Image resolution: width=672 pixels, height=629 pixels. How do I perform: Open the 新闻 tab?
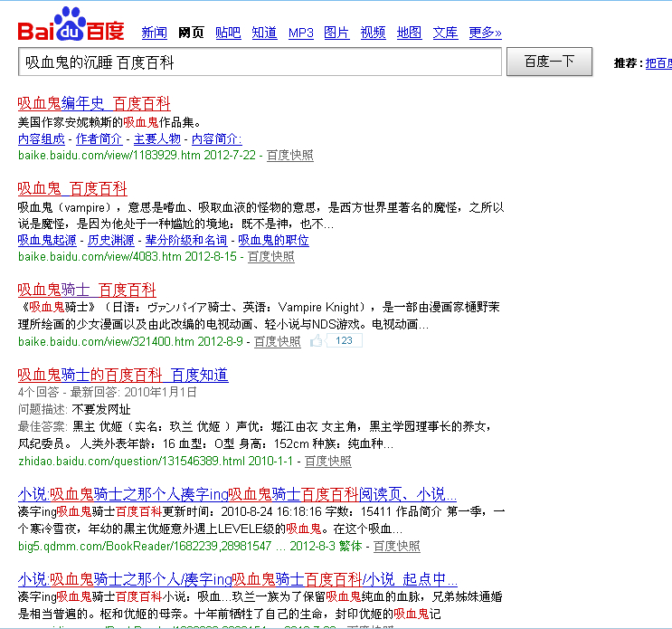click(155, 33)
